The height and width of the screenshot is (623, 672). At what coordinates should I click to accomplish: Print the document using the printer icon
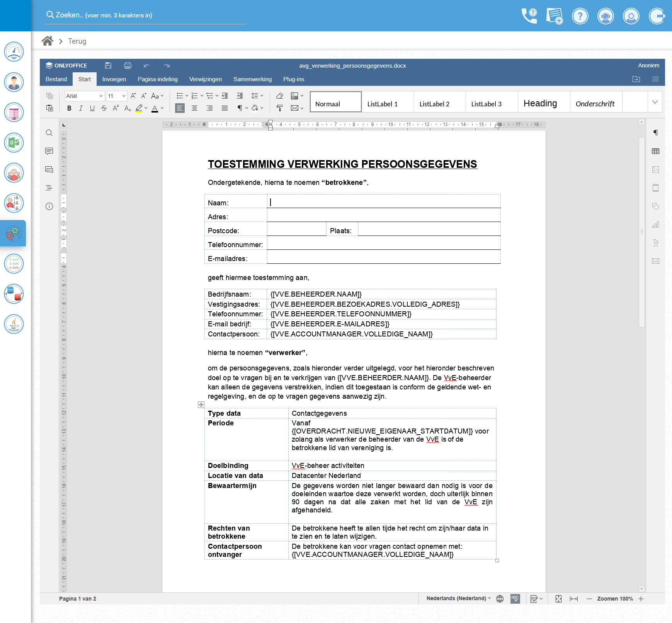pos(128,65)
